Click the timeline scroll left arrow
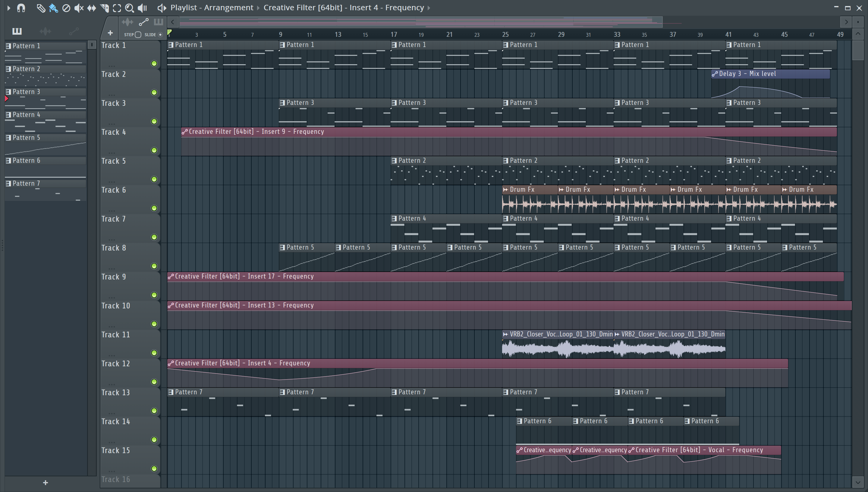 (173, 22)
